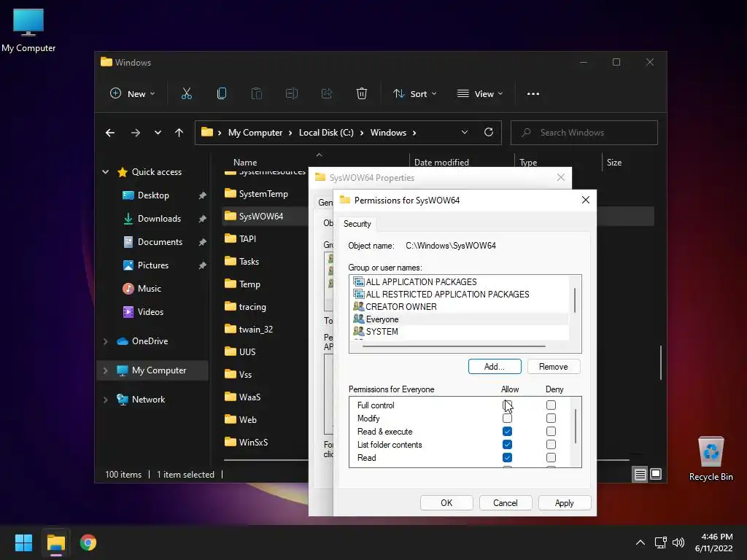Viewport: 747px width, 560px height.
Task: Click the Remove button
Action: (x=554, y=367)
